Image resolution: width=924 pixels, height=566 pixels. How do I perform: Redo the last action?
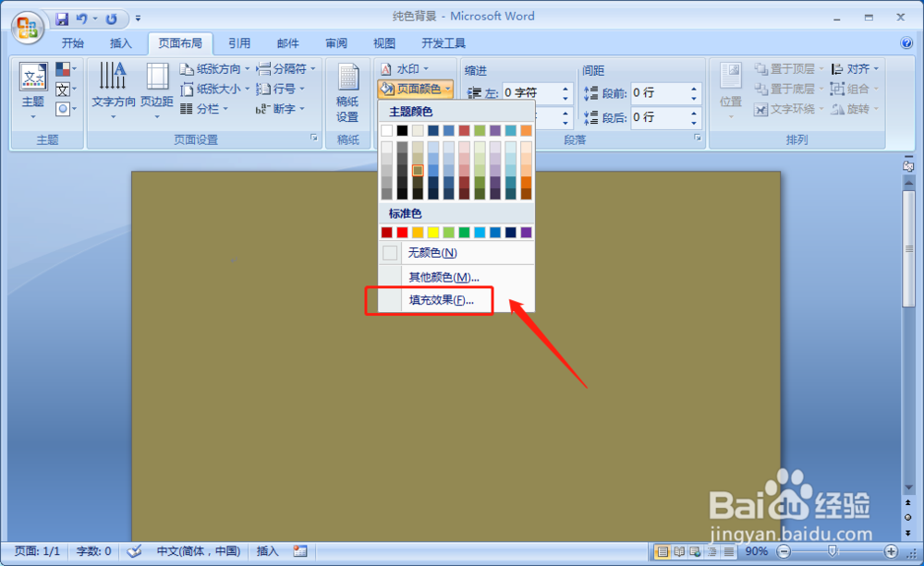[112, 18]
